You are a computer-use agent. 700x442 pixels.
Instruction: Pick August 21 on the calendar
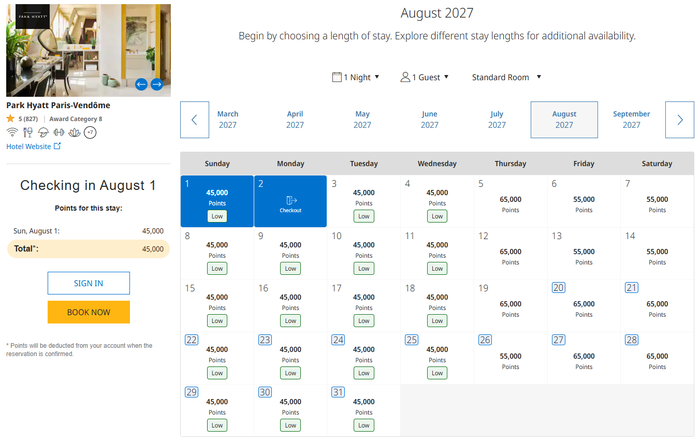tap(657, 306)
